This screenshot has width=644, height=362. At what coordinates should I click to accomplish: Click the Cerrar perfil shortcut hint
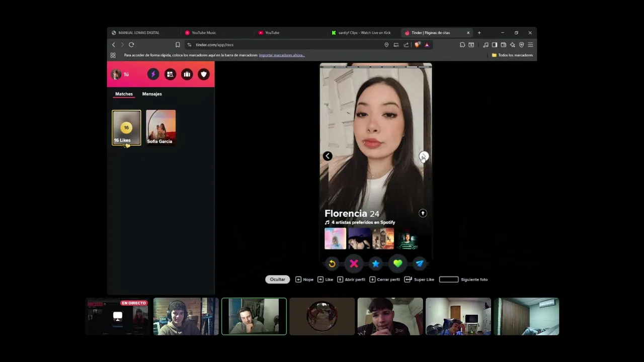tap(385, 280)
